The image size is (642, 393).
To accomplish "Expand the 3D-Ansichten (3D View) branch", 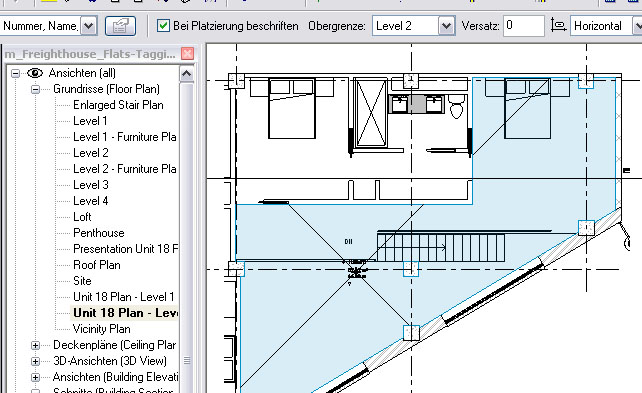I will 36,361.
